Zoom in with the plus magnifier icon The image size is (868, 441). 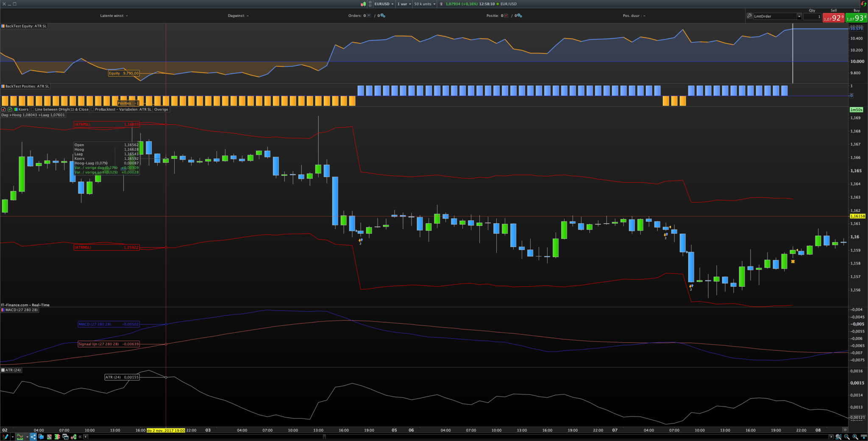855,437
